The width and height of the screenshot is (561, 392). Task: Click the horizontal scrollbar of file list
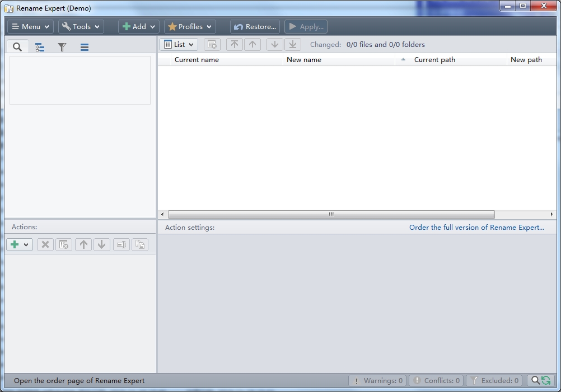tap(331, 214)
